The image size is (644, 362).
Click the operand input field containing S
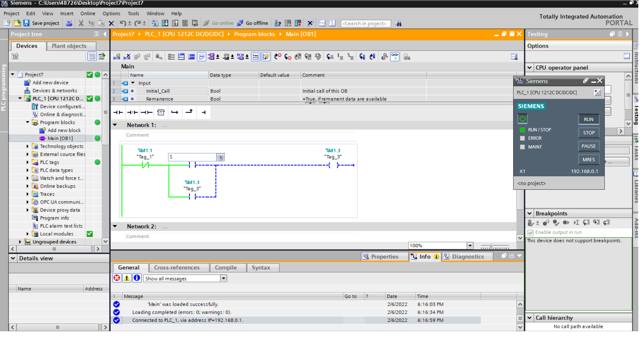point(193,157)
